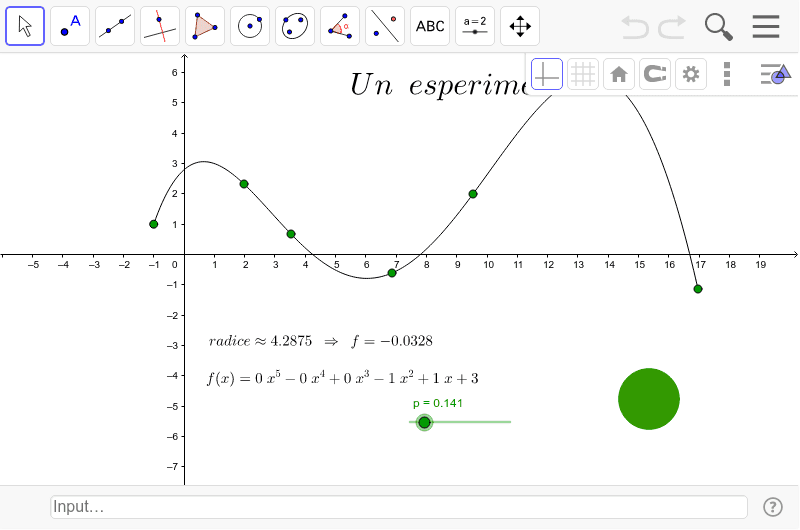800x530 pixels.
Task: Click the 'p = 0.141' label
Action: pos(438,403)
